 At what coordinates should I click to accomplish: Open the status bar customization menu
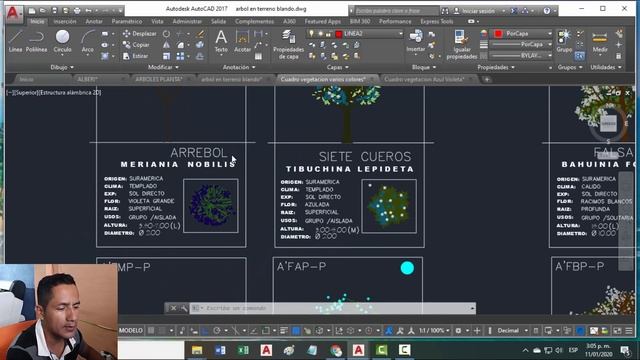pyautogui.click(x=629, y=330)
